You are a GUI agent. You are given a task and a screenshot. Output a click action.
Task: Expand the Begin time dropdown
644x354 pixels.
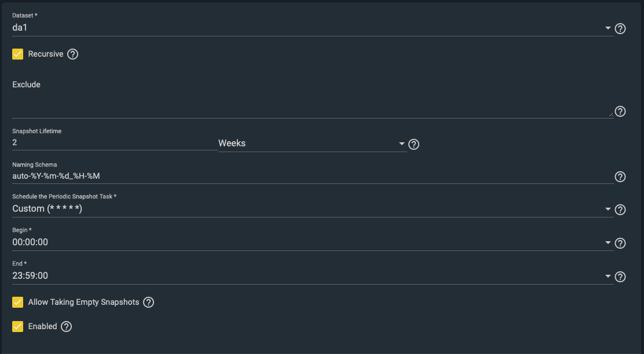(x=608, y=243)
